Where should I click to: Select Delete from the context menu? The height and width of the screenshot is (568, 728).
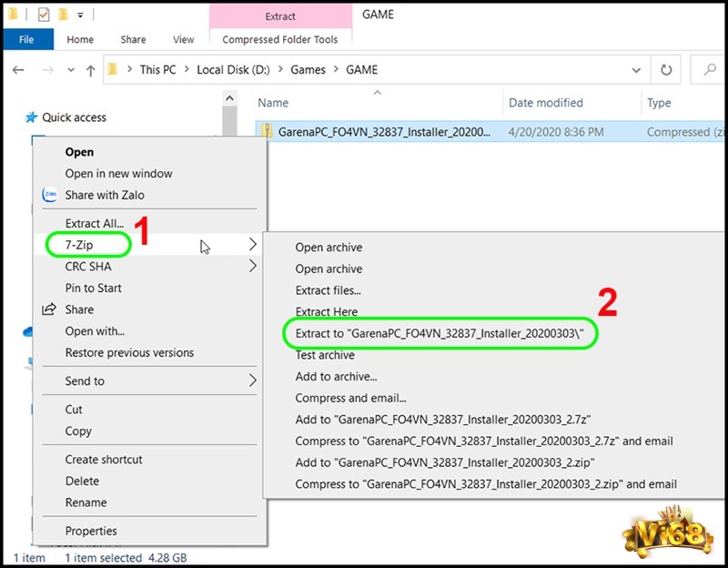[x=82, y=481]
